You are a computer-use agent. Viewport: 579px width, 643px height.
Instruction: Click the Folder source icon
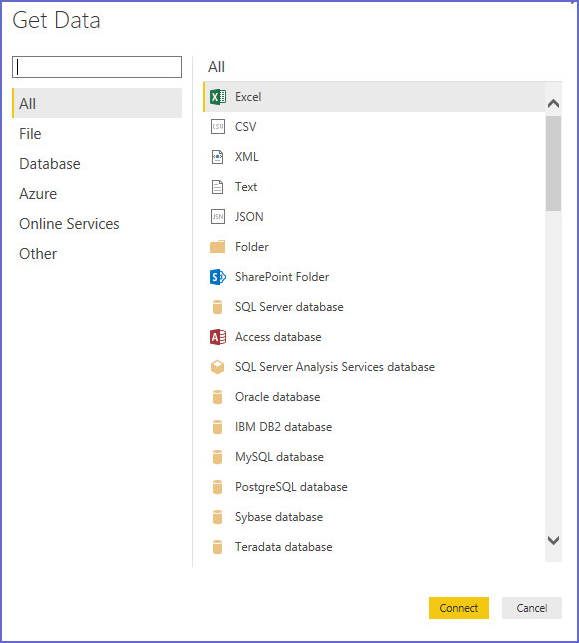coord(218,247)
